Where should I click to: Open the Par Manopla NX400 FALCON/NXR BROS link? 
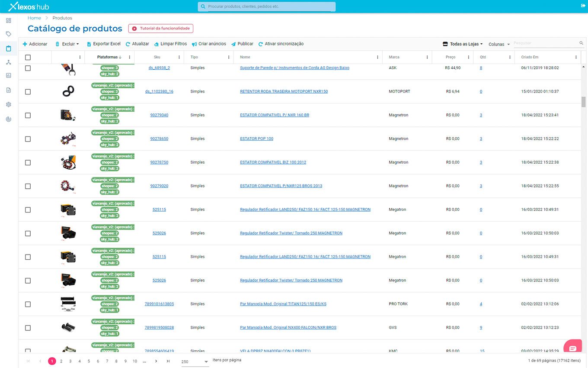pos(288,327)
